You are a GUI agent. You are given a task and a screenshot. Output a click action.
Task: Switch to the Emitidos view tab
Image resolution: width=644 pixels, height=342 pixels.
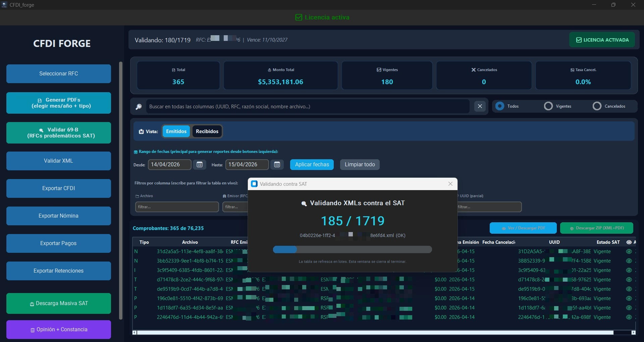[x=176, y=131]
